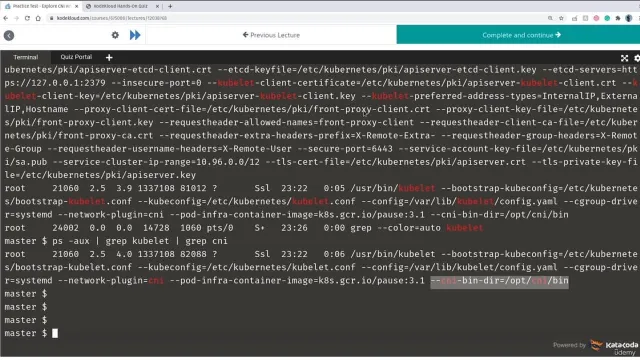The height and width of the screenshot is (360, 640).
Task: Switch to the KodeKloud Hands-On Quiz browser tab
Action: coord(120,6)
